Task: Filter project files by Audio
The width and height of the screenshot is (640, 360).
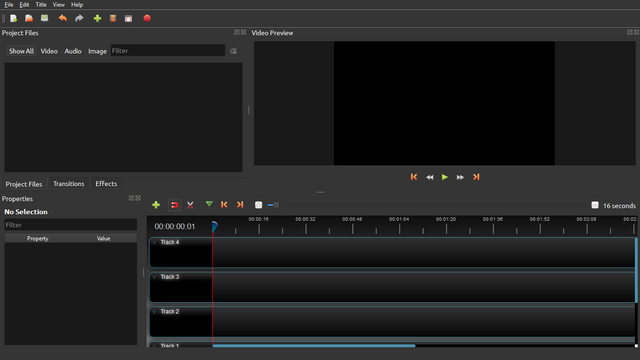Action: [x=73, y=51]
